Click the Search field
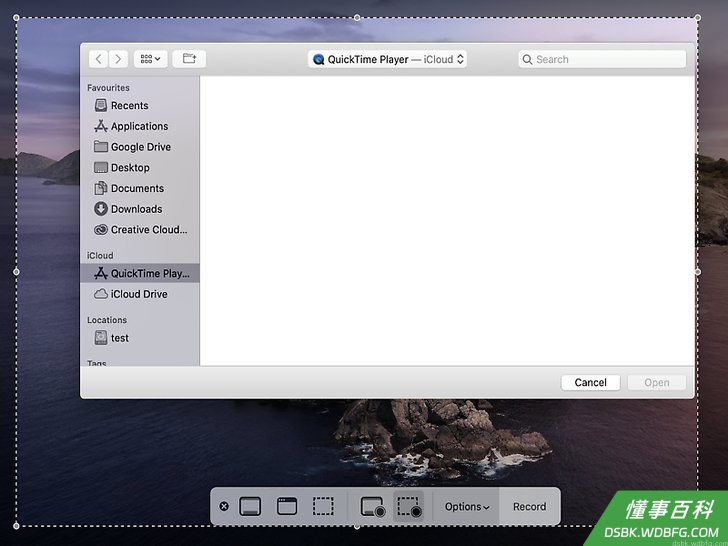The image size is (728, 546). pos(602,59)
